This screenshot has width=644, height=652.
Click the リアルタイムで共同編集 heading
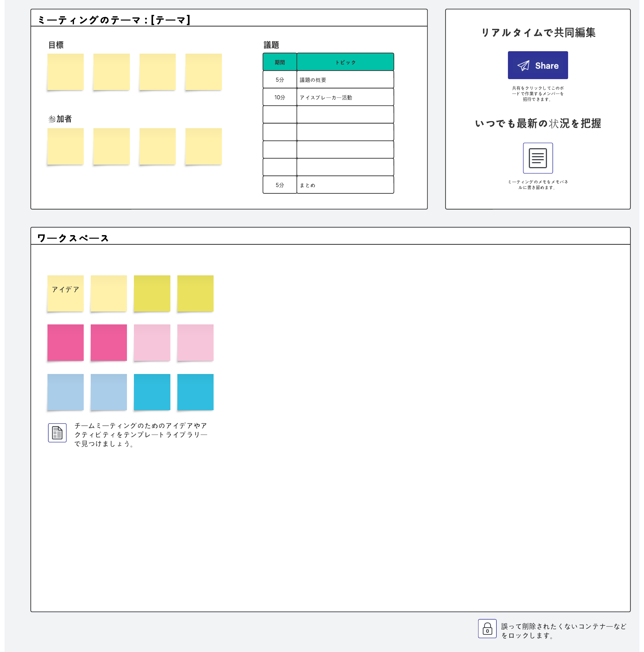point(538,33)
